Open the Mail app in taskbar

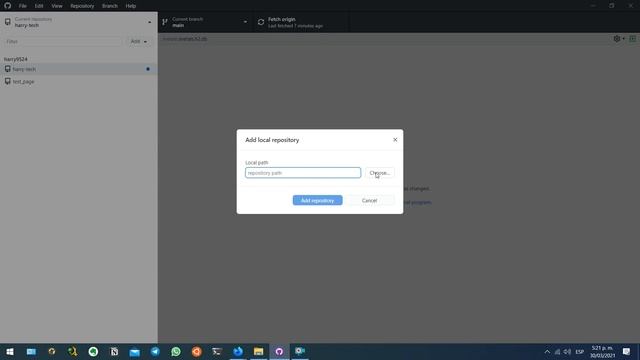135,351
